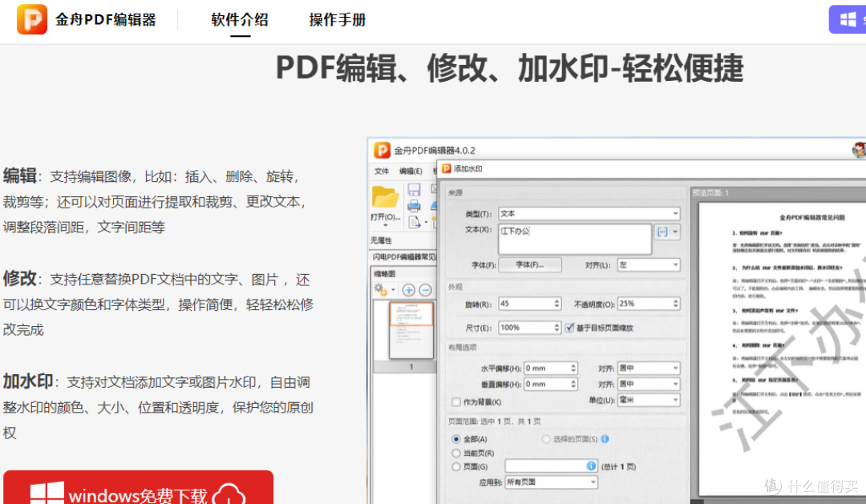The height and width of the screenshot is (504, 866).
Task: Expand the arrow beside the insert macro button
Action: (675, 232)
